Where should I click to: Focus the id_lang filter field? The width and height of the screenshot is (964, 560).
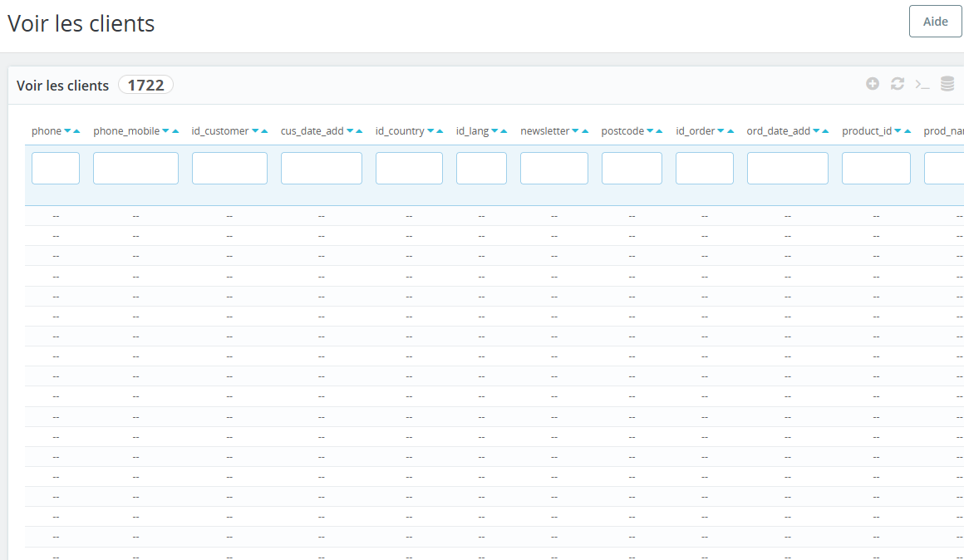[481, 168]
